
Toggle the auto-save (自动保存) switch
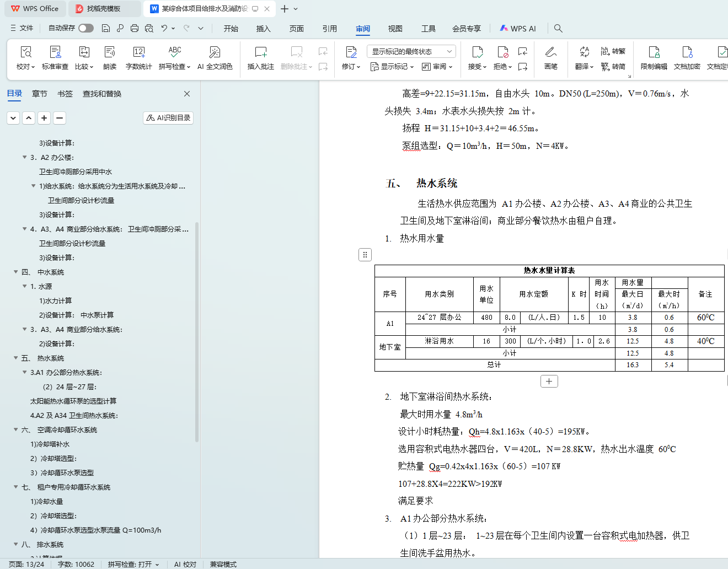tap(85, 28)
